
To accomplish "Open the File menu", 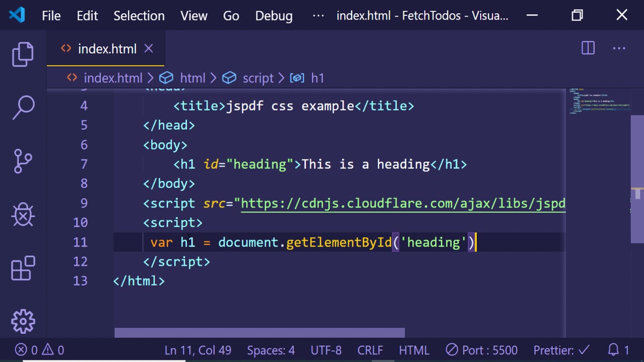I will click(51, 16).
